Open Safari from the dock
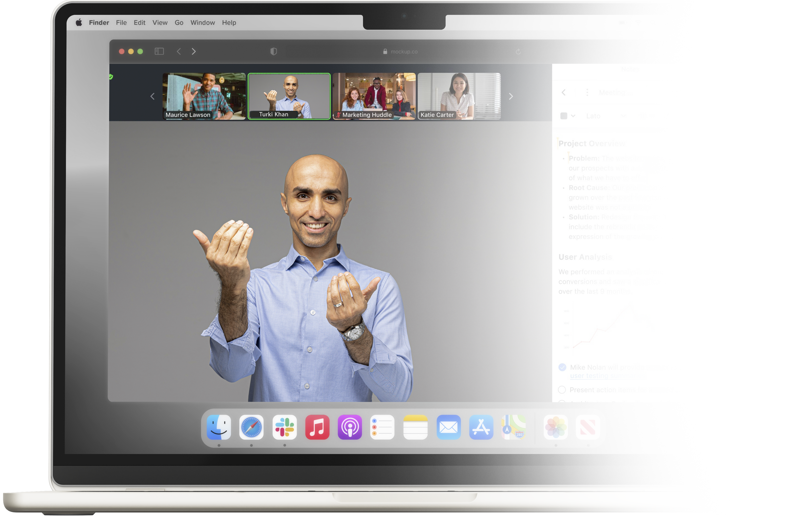This screenshot has height=521, width=812. (x=251, y=427)
